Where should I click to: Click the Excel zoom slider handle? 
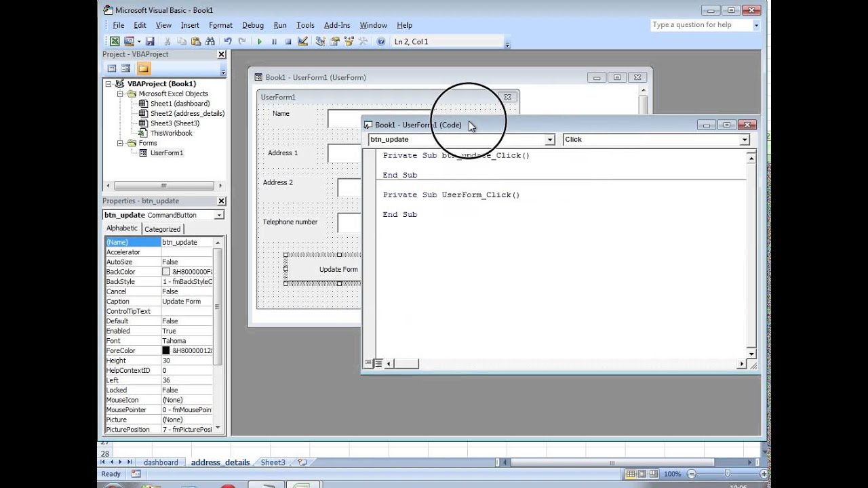pyautogui.click(x=728, y=474)
